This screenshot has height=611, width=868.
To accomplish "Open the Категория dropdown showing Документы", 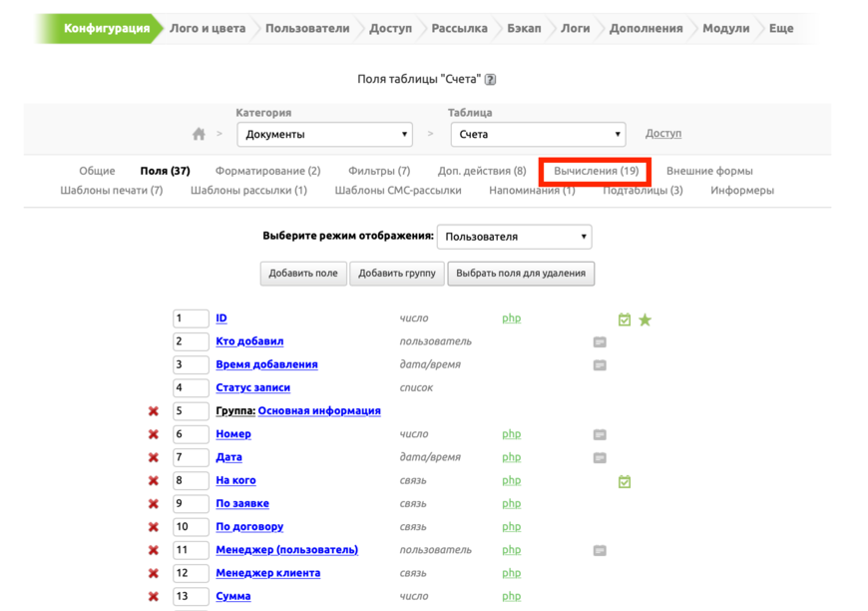I will (x=324, y=134).
